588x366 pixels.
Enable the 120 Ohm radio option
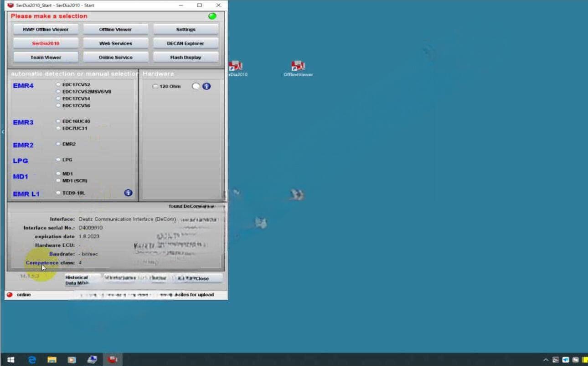(155, 86)
